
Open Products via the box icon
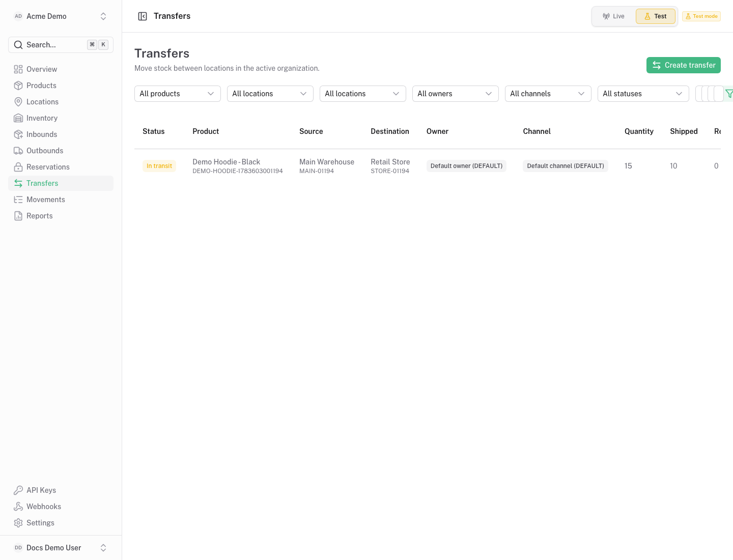18,86
